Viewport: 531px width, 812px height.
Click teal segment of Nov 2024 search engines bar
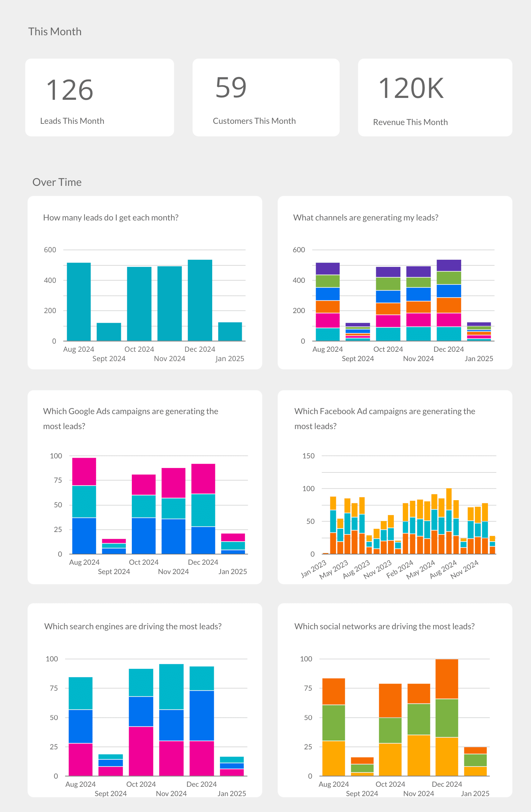pyautogui.click(x=171, y=687)
